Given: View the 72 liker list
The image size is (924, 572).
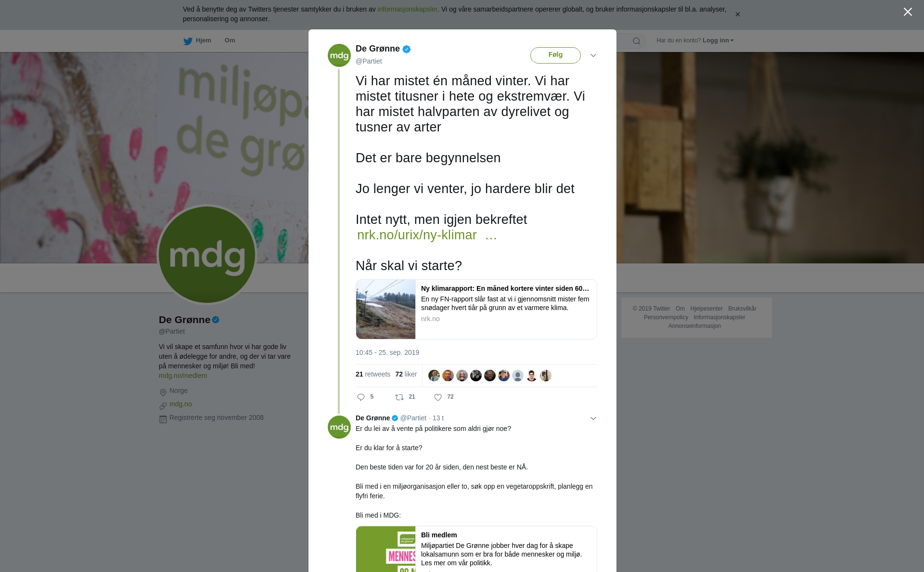Looking at the screenshot, I should tap(406, 374).
